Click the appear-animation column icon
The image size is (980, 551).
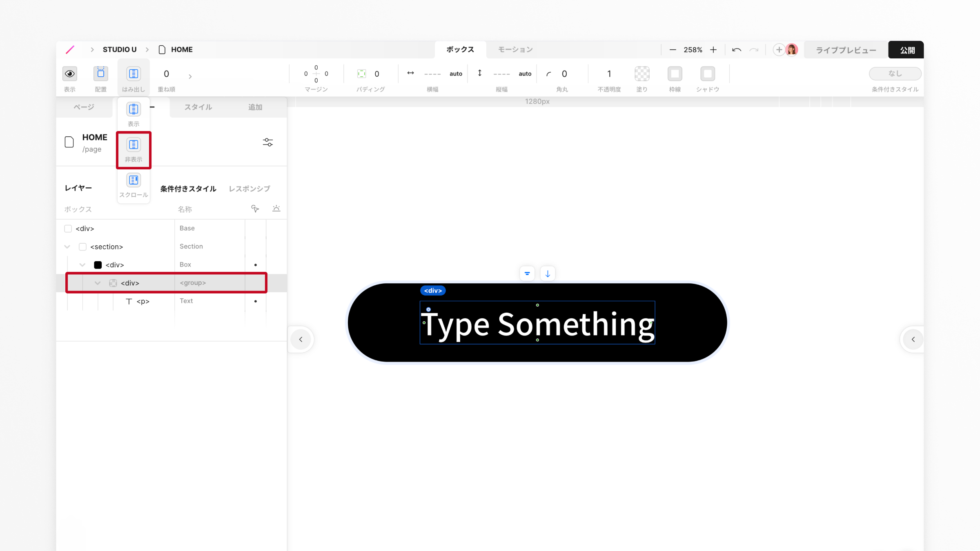pyautogui.click(x=276, y=208)
